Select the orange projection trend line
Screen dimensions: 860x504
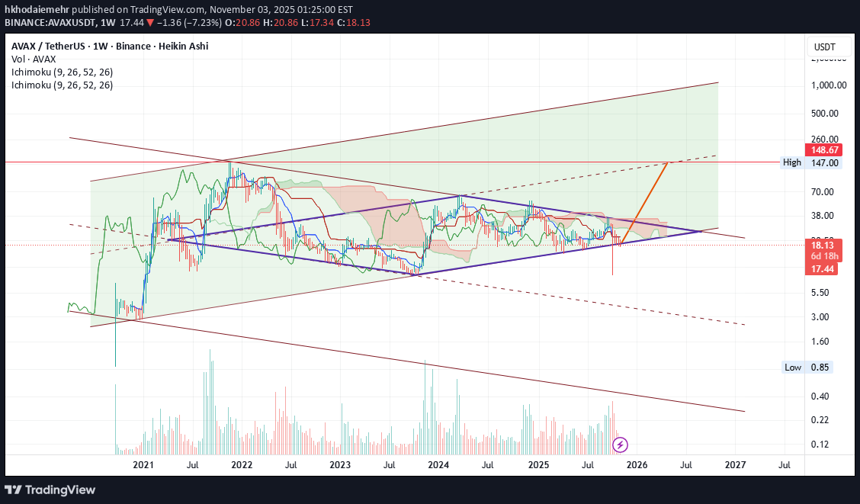click(645, 204)
